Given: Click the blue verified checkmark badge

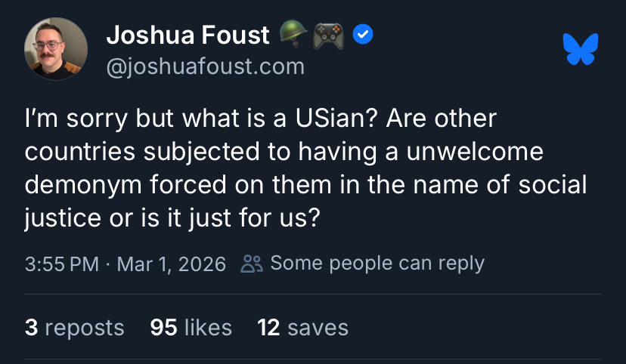Looking at the screenshot, I should [364, 34].
